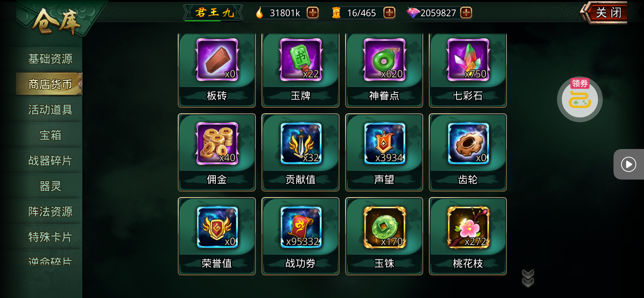Close the warehouse with 关闭 button
644x298 pixels.
pos(608,13)
